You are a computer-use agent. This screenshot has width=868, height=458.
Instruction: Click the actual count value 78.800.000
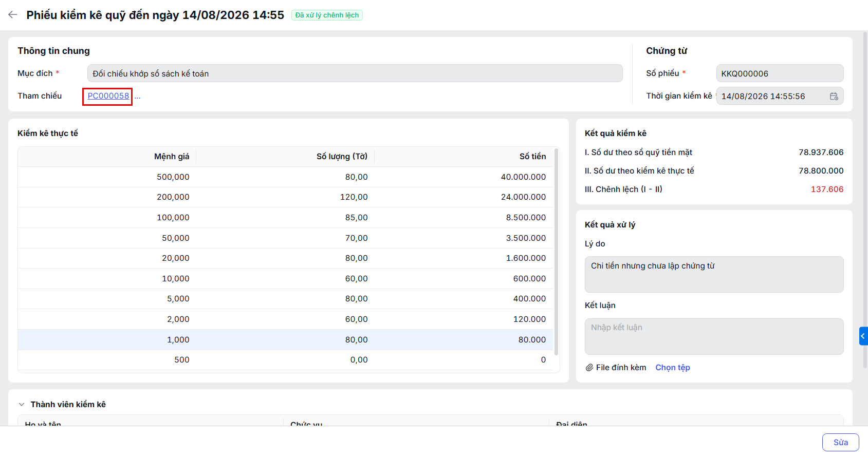[821, 171]
